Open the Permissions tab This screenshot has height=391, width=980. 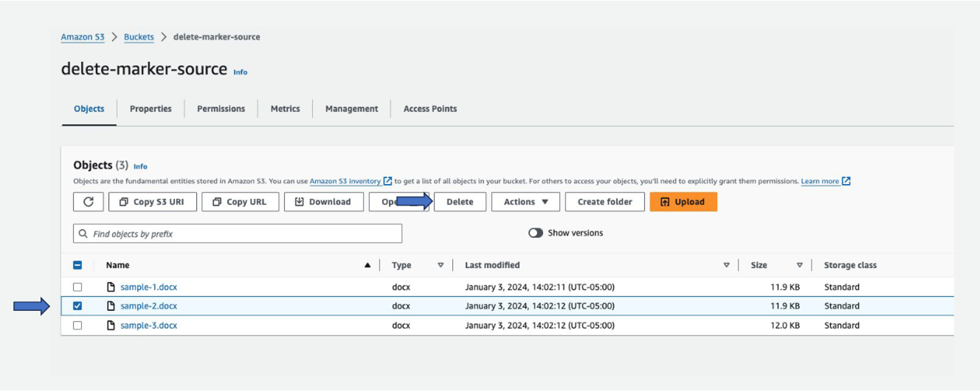[221, 109]
